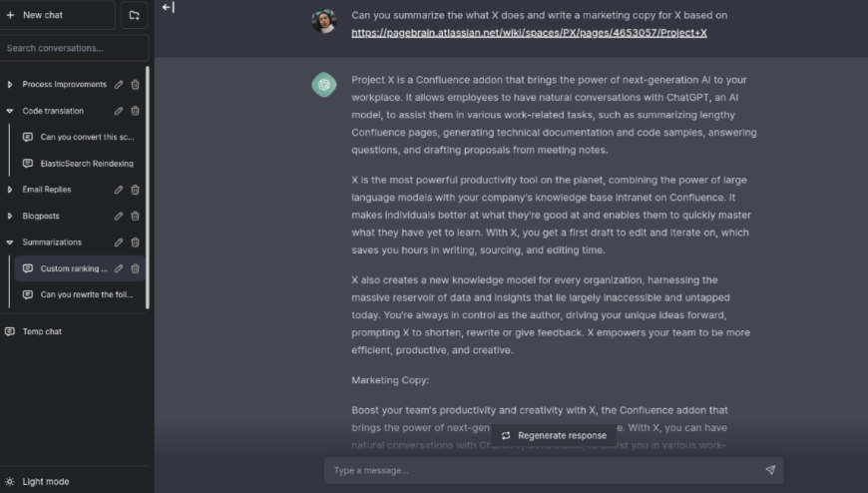Click the Regenerate response button
The image size is (868, 493).
click(x=554, y=435)
